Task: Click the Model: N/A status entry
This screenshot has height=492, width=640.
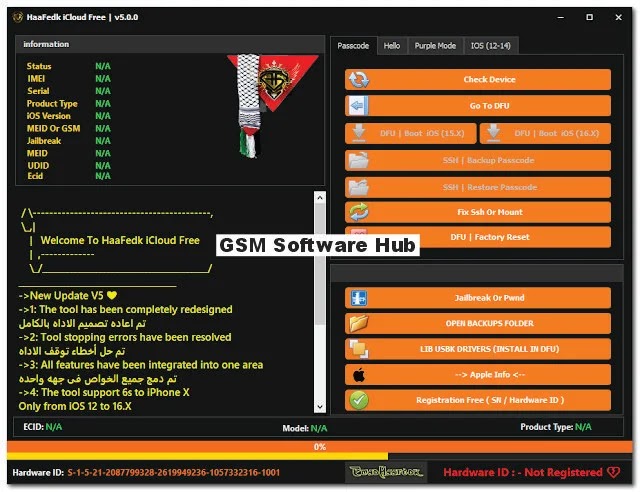Action: pyautogui.click(x=305, y=428)
